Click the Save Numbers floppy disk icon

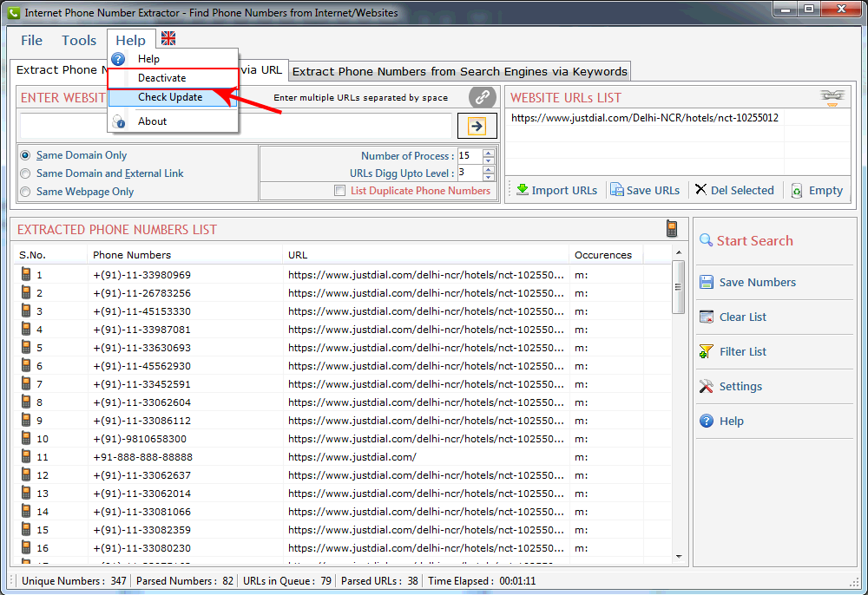tap(707, 282)
